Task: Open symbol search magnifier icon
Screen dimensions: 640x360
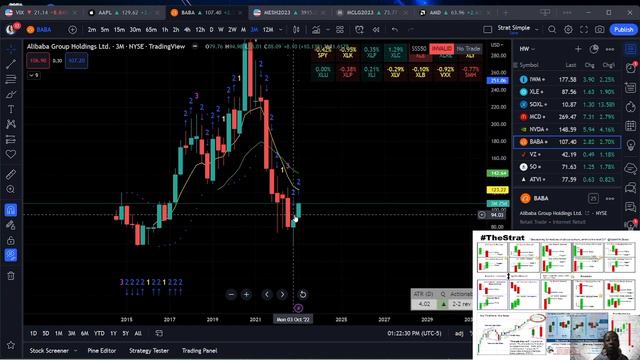Action: [552, 29]
